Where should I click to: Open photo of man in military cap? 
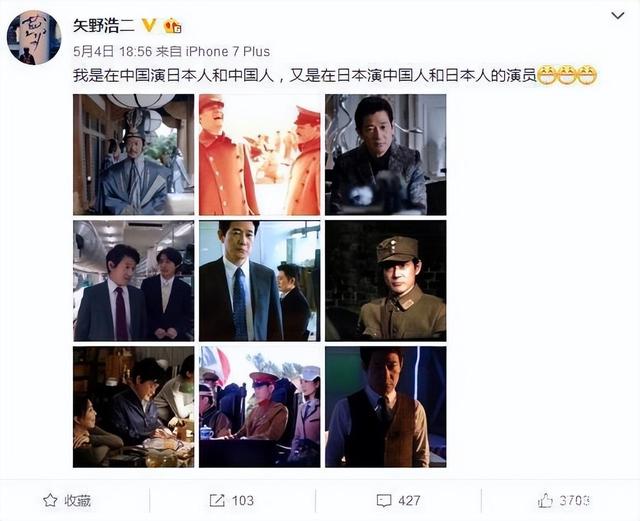386,281
